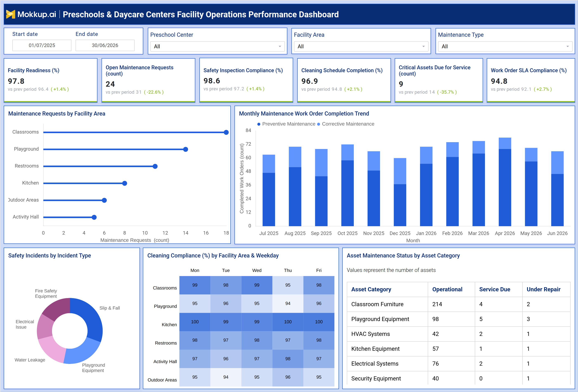Image resolution: width=578 pixels, height=392 pixels.
Task: Click the Safety Incidents by Incident Type title
Action: click(50, 256)
